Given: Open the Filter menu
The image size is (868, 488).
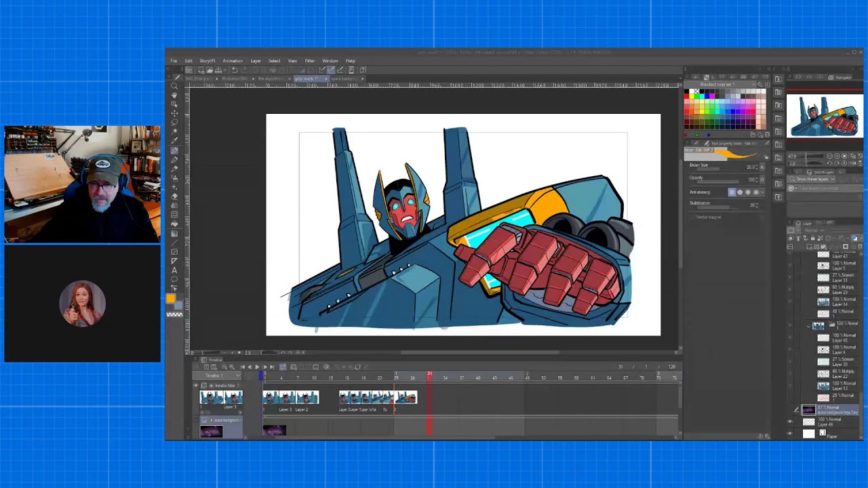Looking at the screenshot, I should tap(309, 61).
